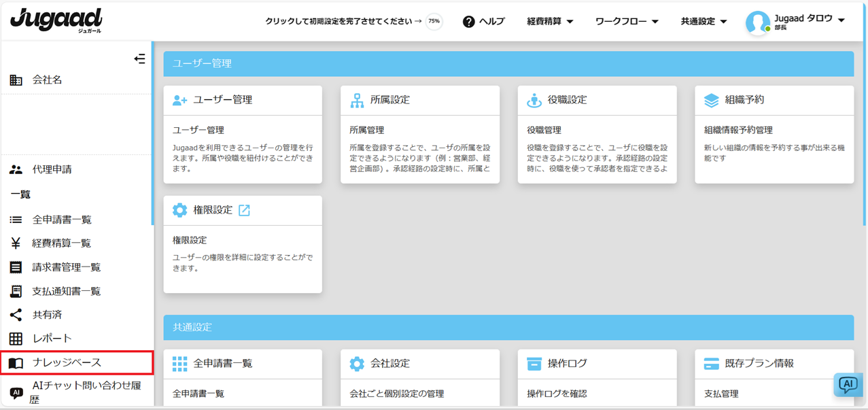The width and height of the screenshot is (868, 410).
Task: Click the Jugaad logo
Action: click(56, 20)
